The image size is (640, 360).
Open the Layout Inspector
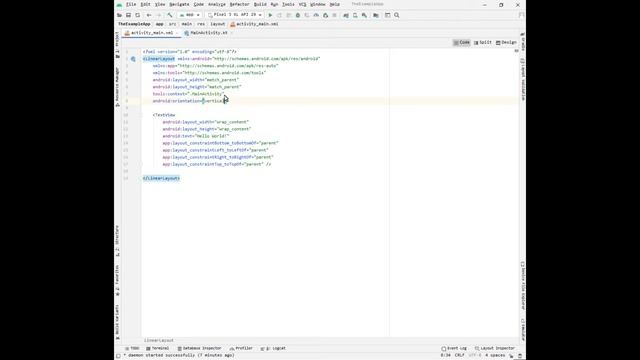pos(495,349)
